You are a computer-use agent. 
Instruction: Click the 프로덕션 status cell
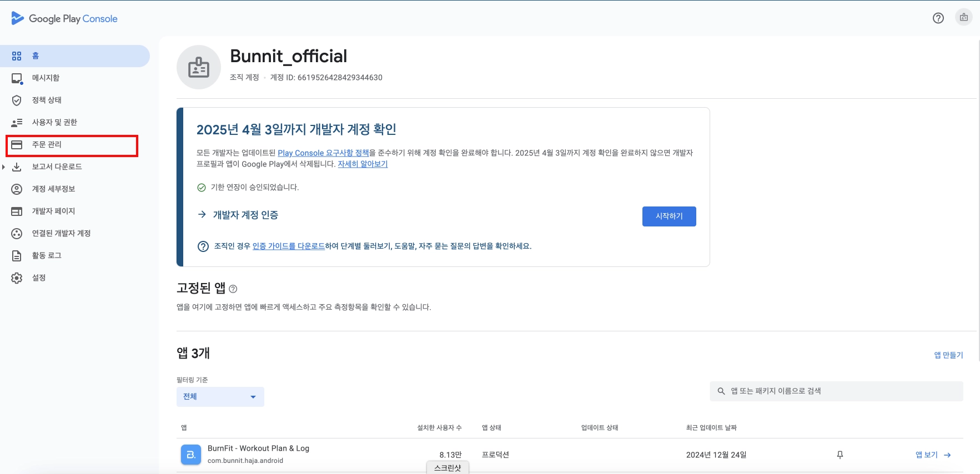[x=495, y=455]
